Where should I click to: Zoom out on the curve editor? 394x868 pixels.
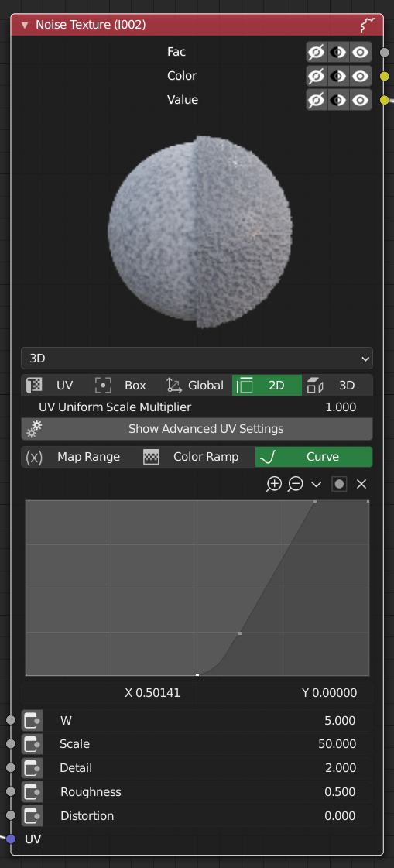point(296,485)
